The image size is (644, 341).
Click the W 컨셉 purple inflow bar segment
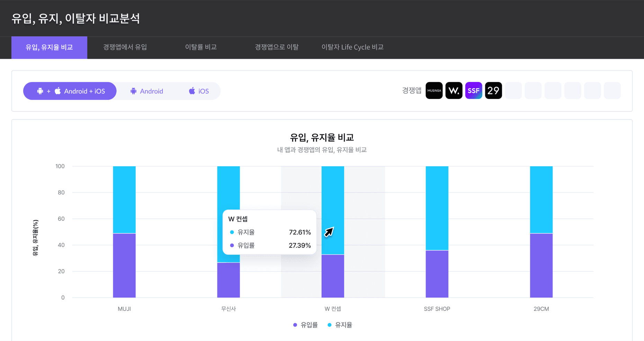pos(333,276)
